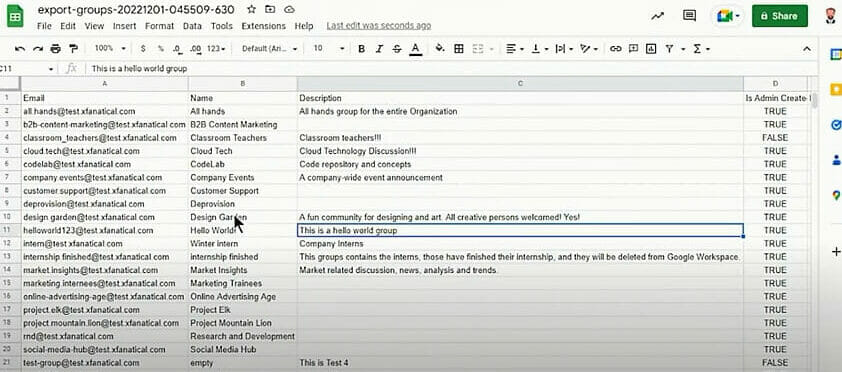
Task: Format as percent
Action: coord(160,49)
